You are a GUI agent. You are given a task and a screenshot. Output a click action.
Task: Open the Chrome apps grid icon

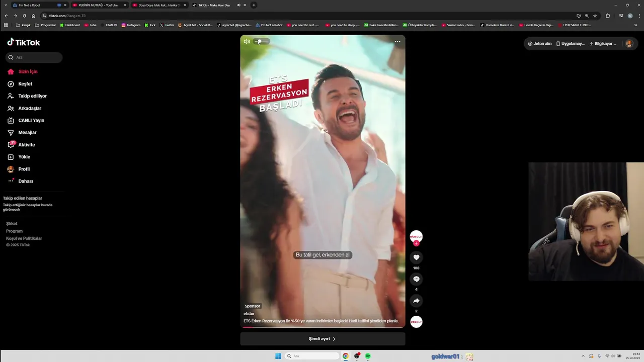point(6,25)
